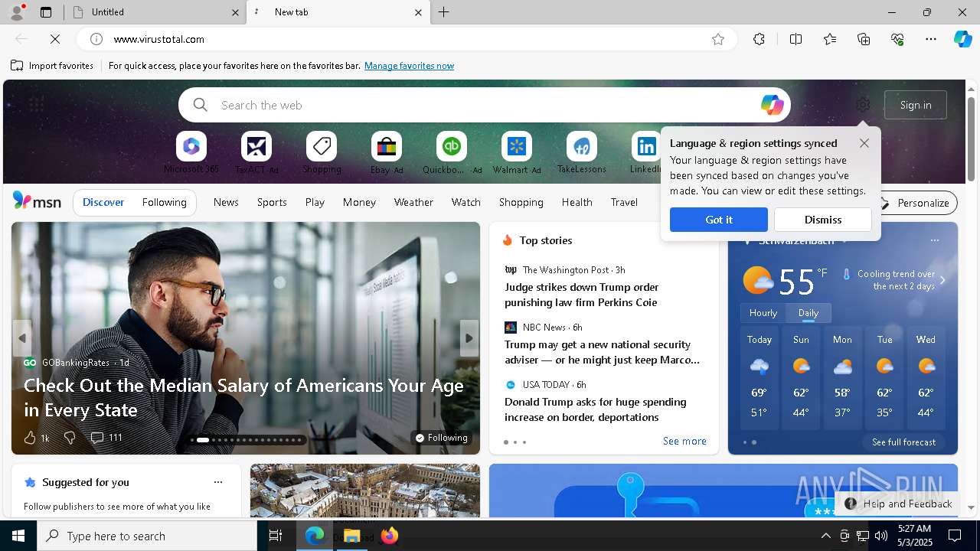980x551 pixels.
Task: Open the Sports category
Action: tap(272, 202)
